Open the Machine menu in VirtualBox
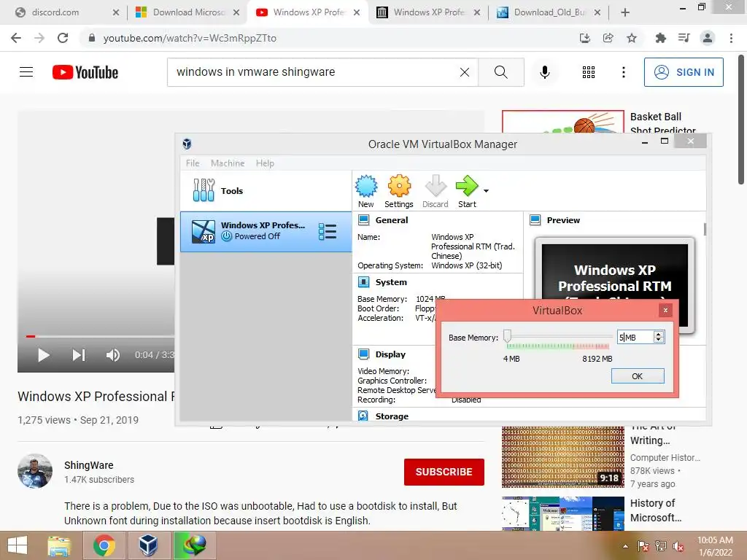 coord(228,163)
